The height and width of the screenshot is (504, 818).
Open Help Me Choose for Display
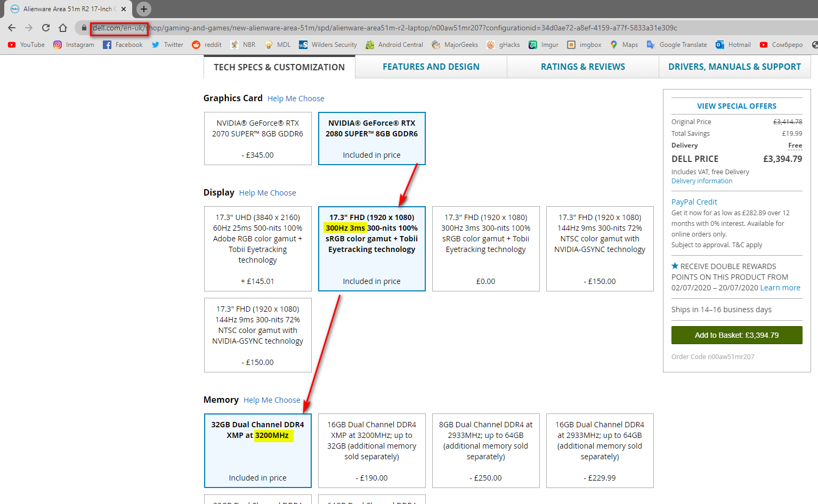click(x=268, y=193)
